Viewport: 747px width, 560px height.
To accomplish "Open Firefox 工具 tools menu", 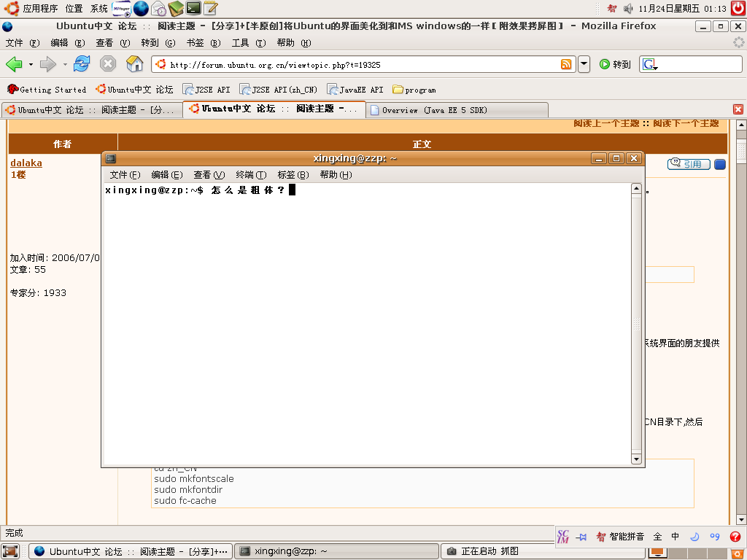I will pos(249,43).
